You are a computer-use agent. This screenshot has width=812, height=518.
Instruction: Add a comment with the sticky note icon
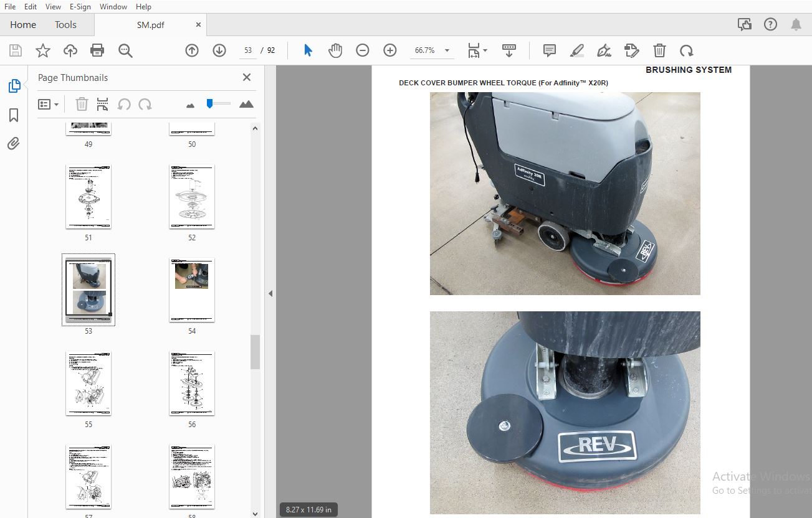pos(550,51)
